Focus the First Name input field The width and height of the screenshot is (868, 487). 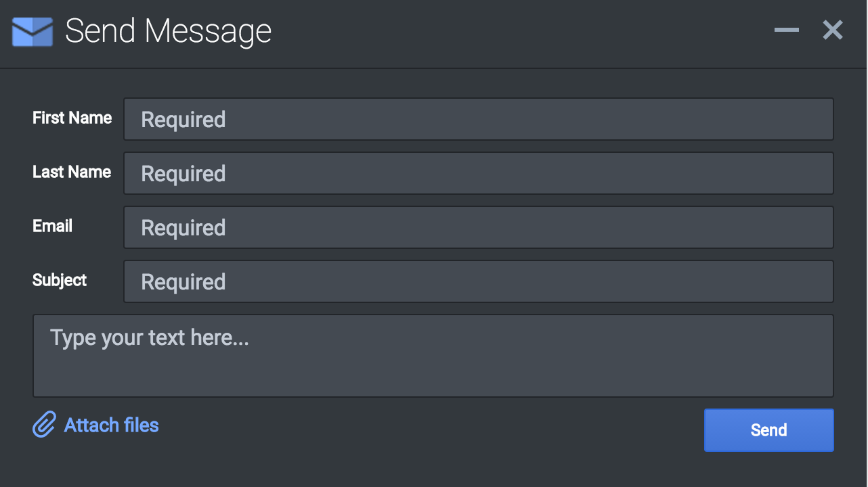(x=478, y=119)
